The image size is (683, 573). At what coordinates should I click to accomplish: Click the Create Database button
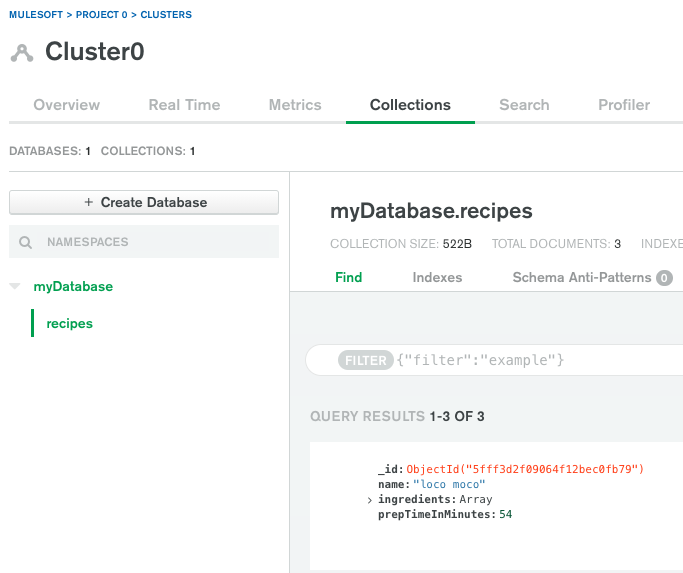(144, 202)
